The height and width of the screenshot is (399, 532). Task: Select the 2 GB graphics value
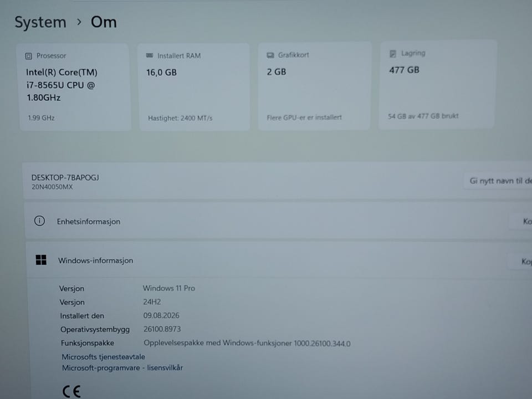[x=277, y=72]
